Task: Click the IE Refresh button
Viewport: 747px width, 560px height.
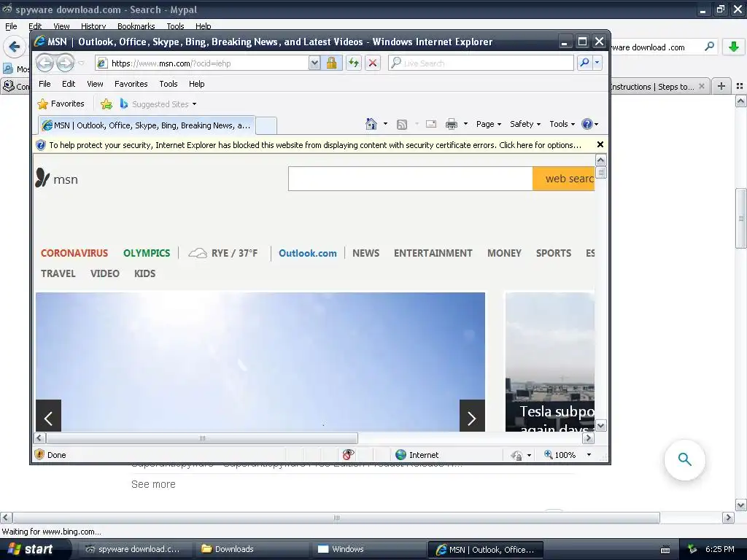Action: point(354,63)
